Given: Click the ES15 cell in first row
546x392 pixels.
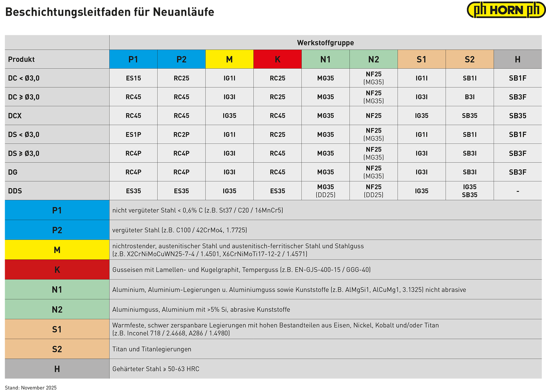Looking at the screenshot, I should click(133, 78).
